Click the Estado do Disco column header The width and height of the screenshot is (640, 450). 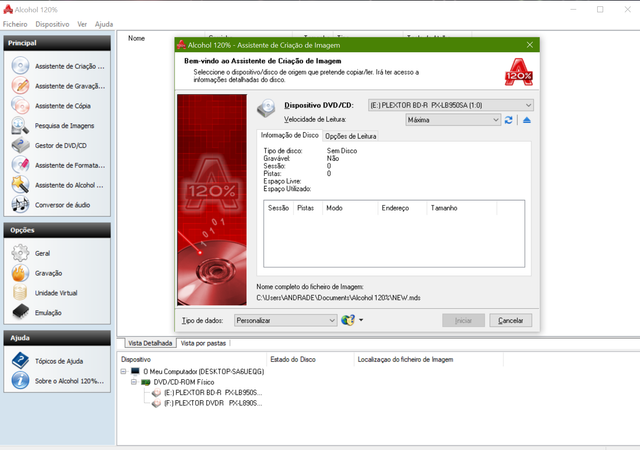310,359
